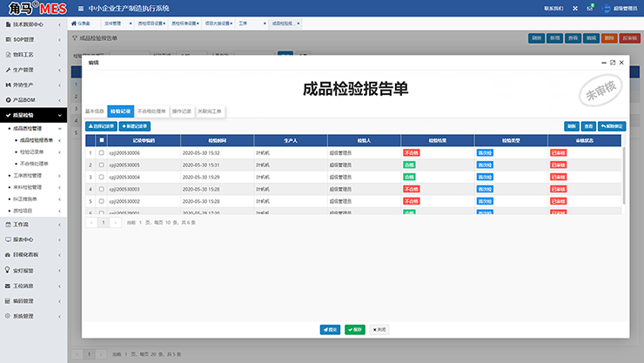Tick checkbox for record cpjl200530006
Image resolution: width=644 pixels, height=363 pixels.
(x=102, y=152)
